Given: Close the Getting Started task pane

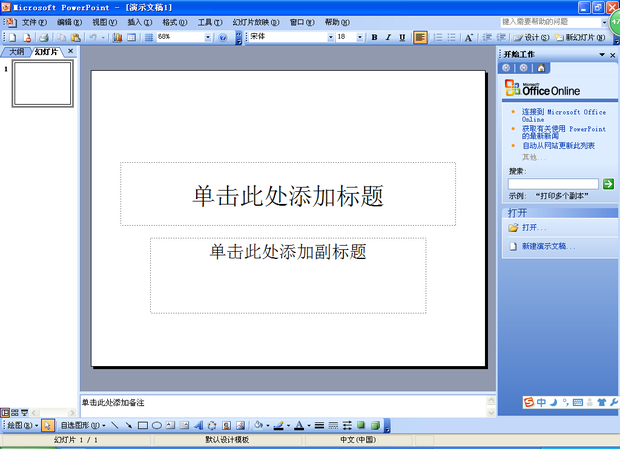Looking at the screenshot, I should (x=612, y=55).
